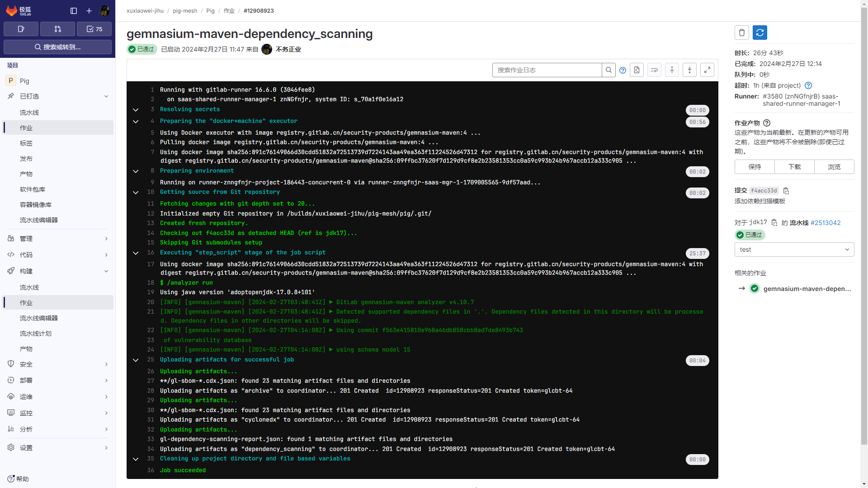Copy the commit SHA f4acc33d
This screenshot has height=488, width=868.
(786, 191)
